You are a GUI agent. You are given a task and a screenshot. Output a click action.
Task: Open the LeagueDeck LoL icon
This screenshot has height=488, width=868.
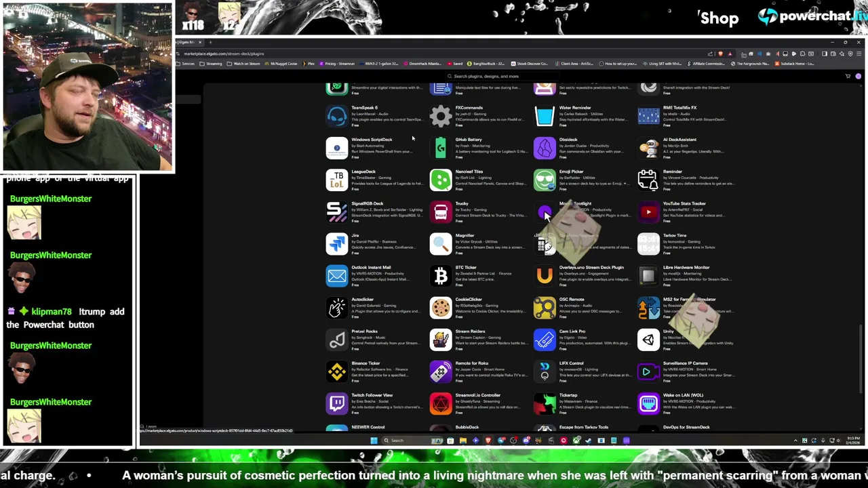coord(337,180)
